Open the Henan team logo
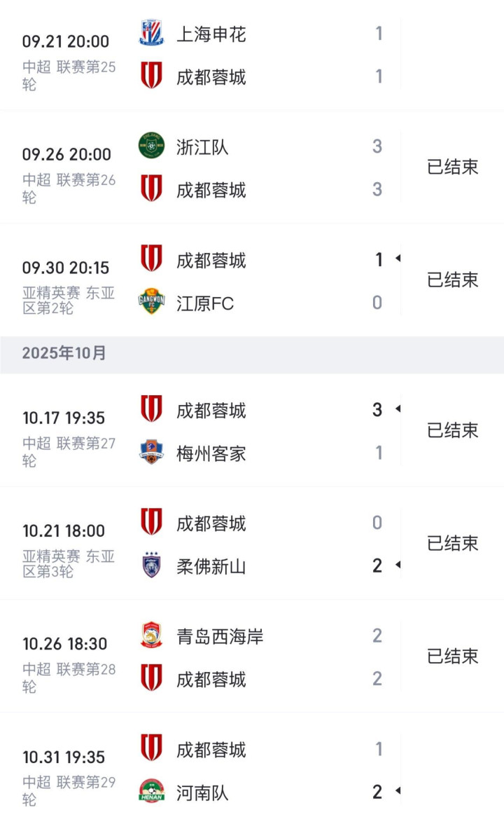This screenshot has width=504, height=824. click(x=151, y=791)
